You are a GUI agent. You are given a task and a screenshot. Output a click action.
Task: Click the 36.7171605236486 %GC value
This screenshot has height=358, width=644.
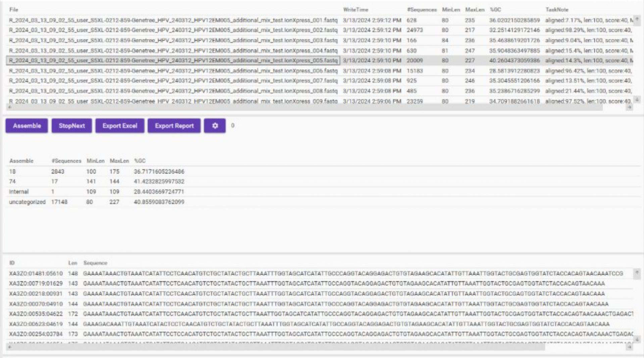click(159, 172)
